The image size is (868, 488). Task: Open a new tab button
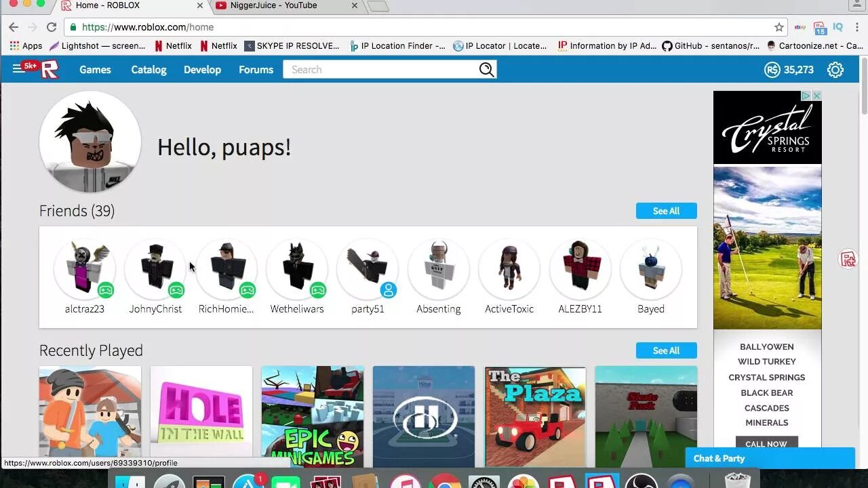(x=378, y=6)
